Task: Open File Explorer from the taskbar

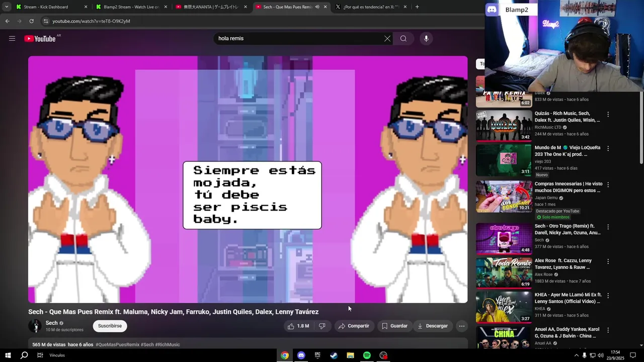Action: [350, 355]
